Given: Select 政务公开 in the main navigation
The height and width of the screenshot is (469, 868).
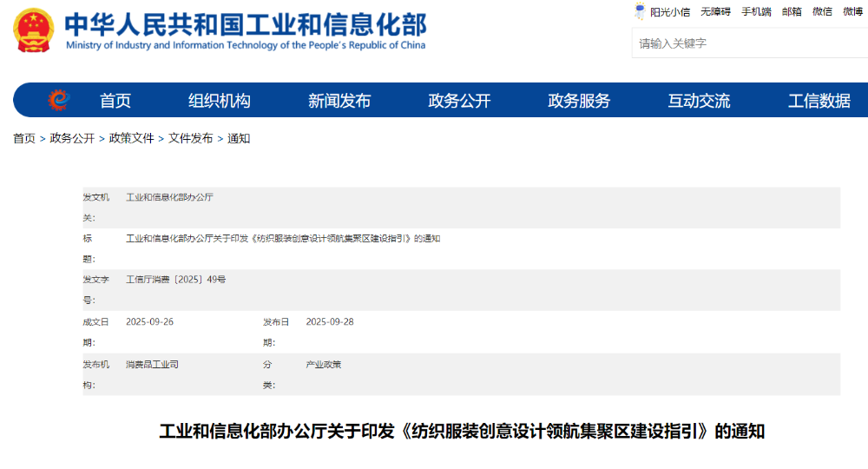Looking at the screenshot, I should [x=459, y=101].
